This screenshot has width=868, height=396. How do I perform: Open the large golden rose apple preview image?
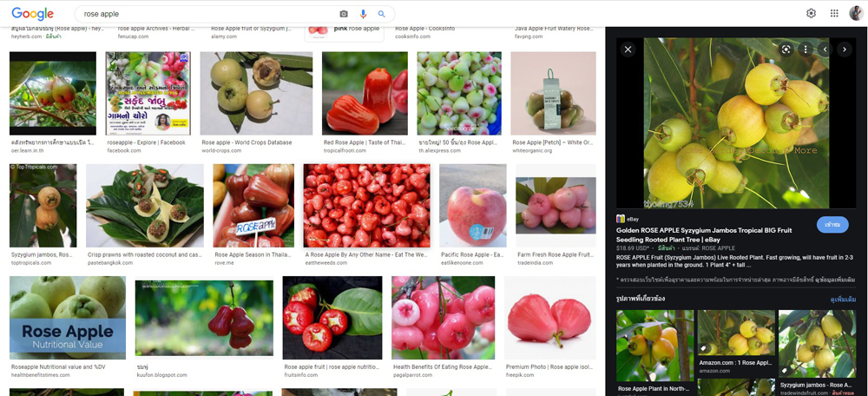(736, 123)
